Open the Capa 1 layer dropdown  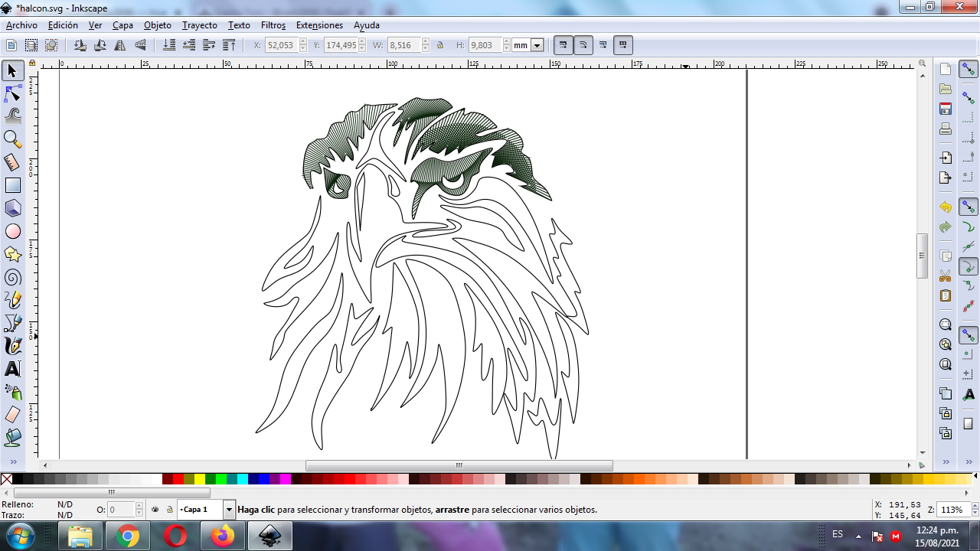tap(229, 509)
